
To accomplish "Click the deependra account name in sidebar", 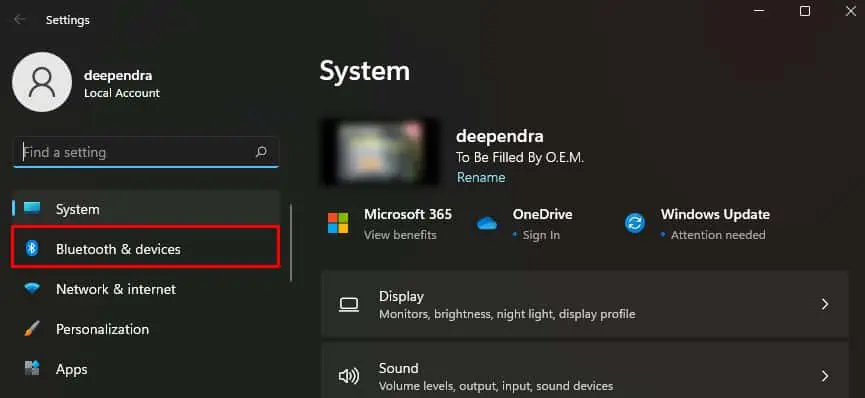I will click(x=118, y=76).
